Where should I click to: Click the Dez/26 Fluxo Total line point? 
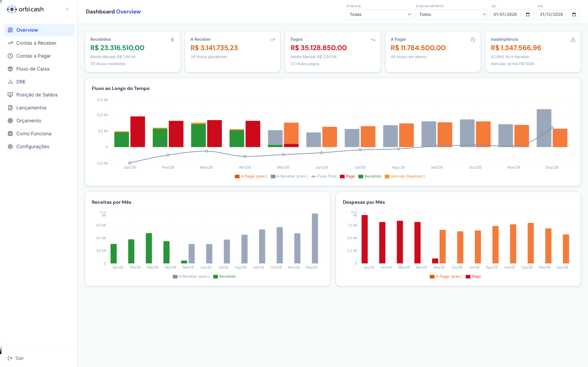552,128
